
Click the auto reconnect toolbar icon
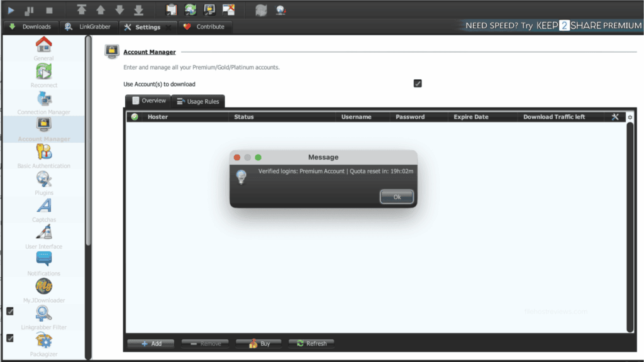(190, 9)
